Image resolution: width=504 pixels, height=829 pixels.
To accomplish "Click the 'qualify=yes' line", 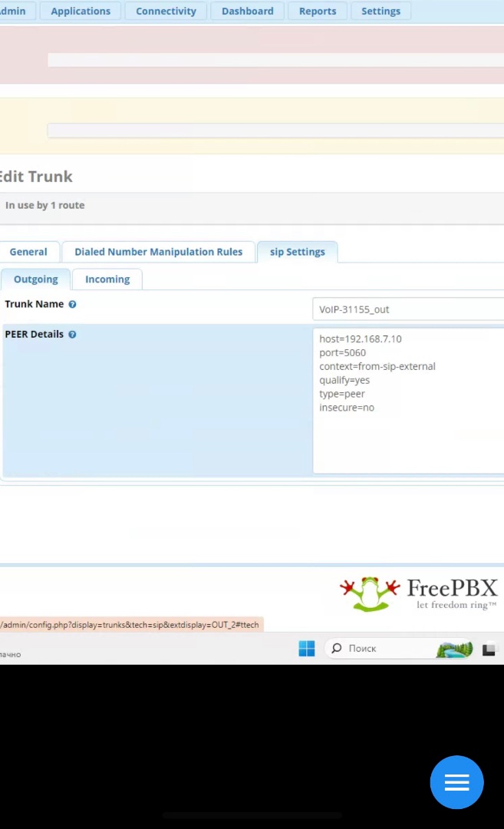I will pyautogui.click(x=344, y=380).
